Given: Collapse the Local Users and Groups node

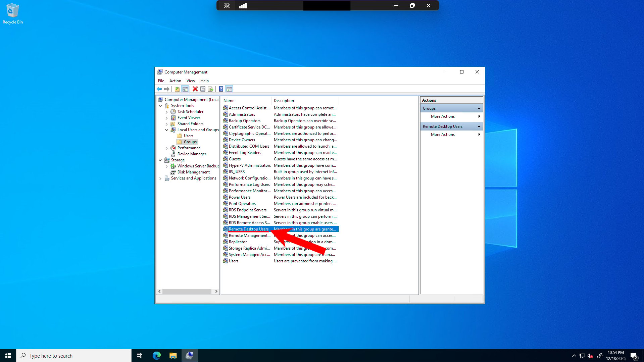Looking at the screenshot, I should [167, 130].
